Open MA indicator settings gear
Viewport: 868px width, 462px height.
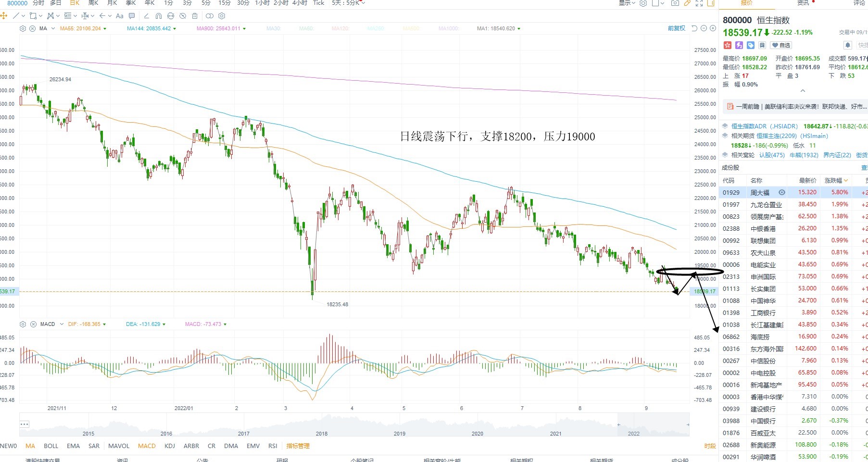(x=23, y=28)
